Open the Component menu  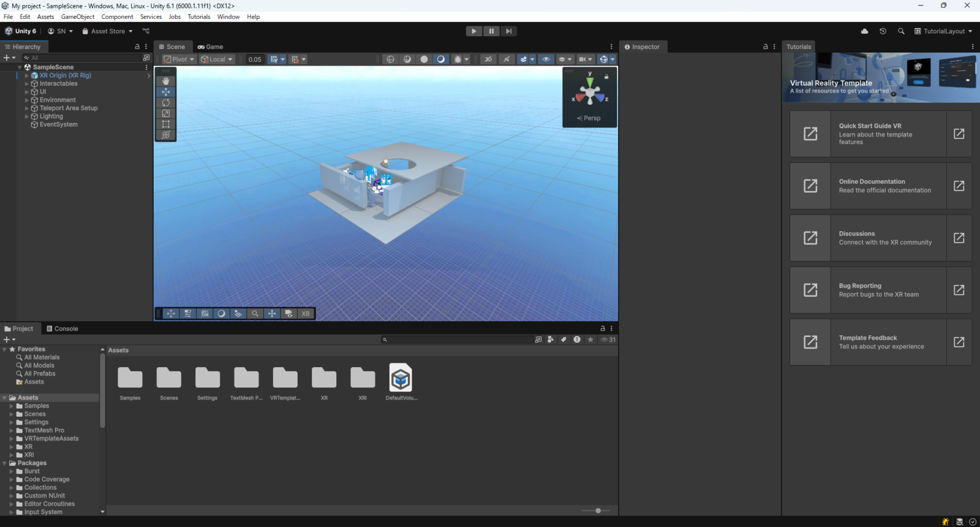(117, 17)
